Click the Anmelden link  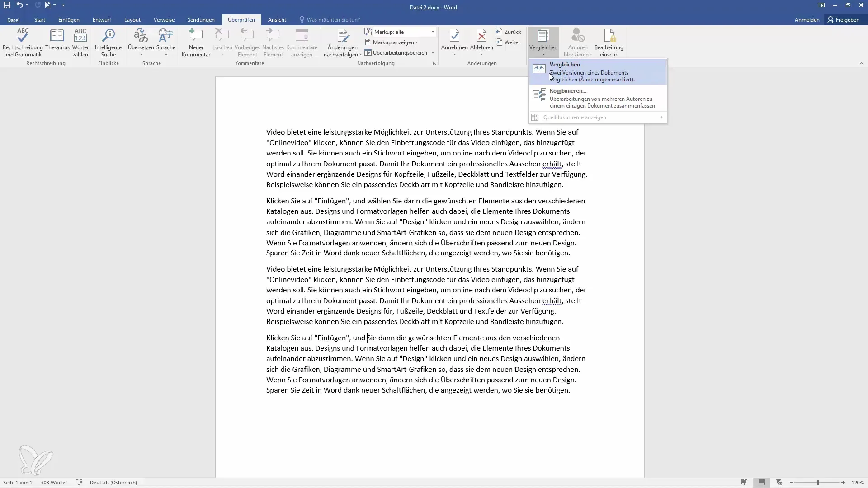pos(807,20)
